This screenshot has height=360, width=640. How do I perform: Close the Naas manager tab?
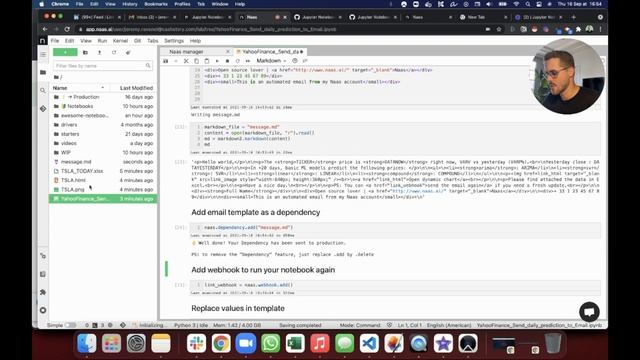coord(228,52)
